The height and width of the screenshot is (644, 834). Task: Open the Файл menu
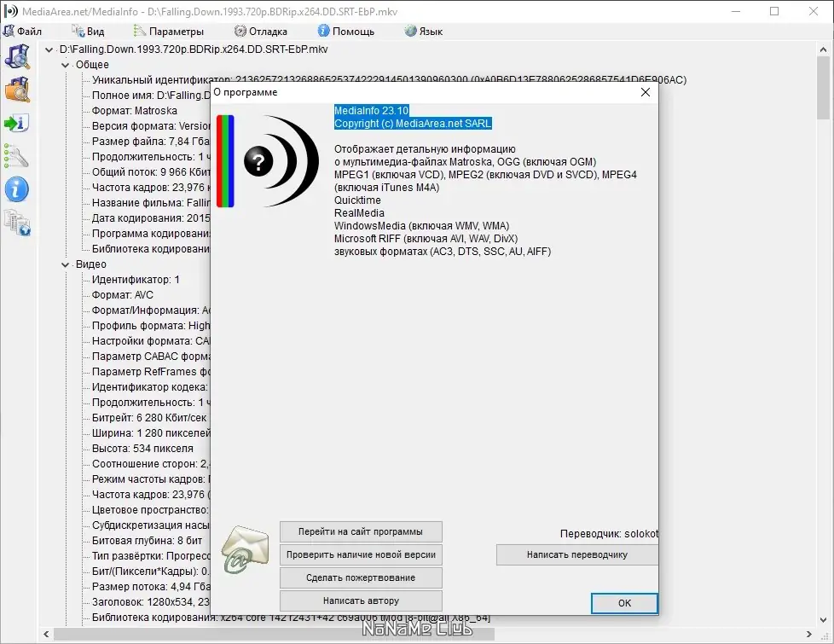[x=22, y=32]
